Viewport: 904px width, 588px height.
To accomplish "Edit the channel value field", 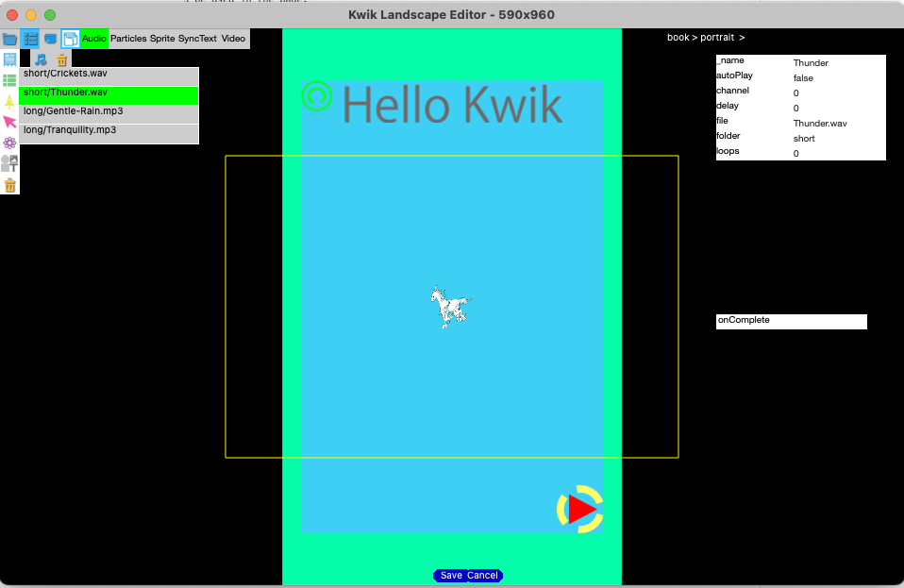I will coord(796,92).
